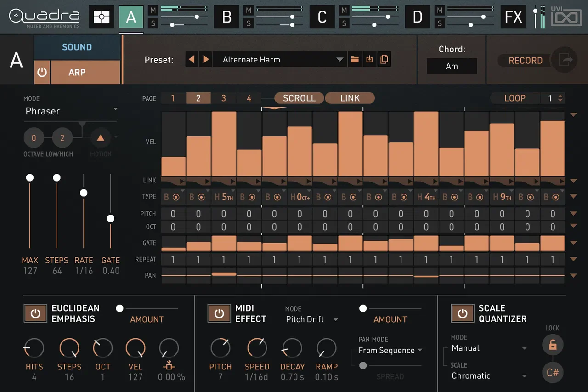Mute layer B with the M button
This screenshot has height=392, width=588.
pyautogui.click(x=249, y=10)
